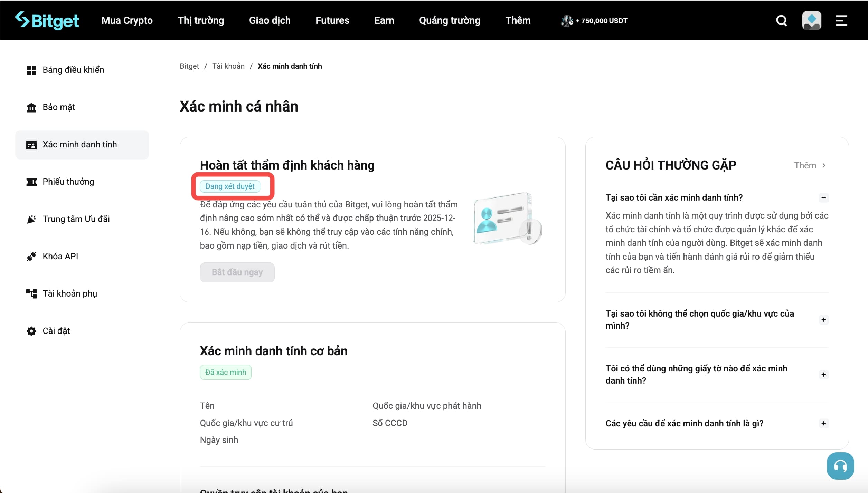
Task: Open the search icon
Action: click(781, 20)
